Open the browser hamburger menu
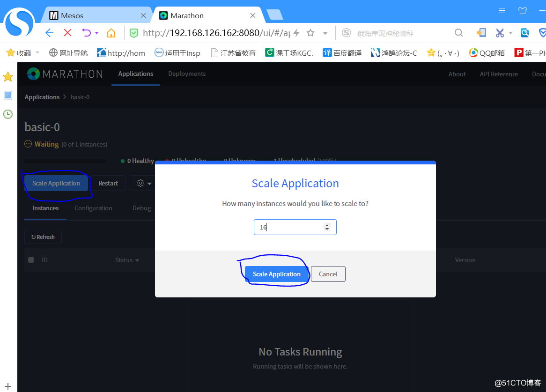The image size is (546, 392). (x=502, y=11)
